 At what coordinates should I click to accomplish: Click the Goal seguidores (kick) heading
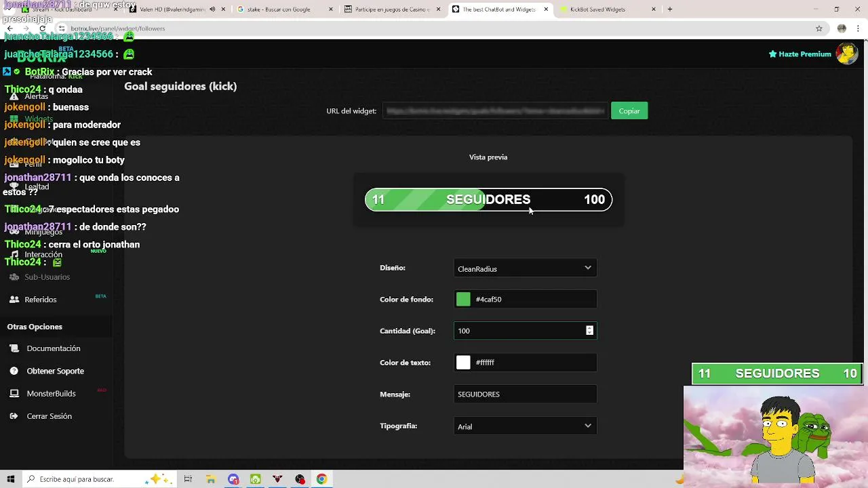pyautogui.click(x=180, y=86)
